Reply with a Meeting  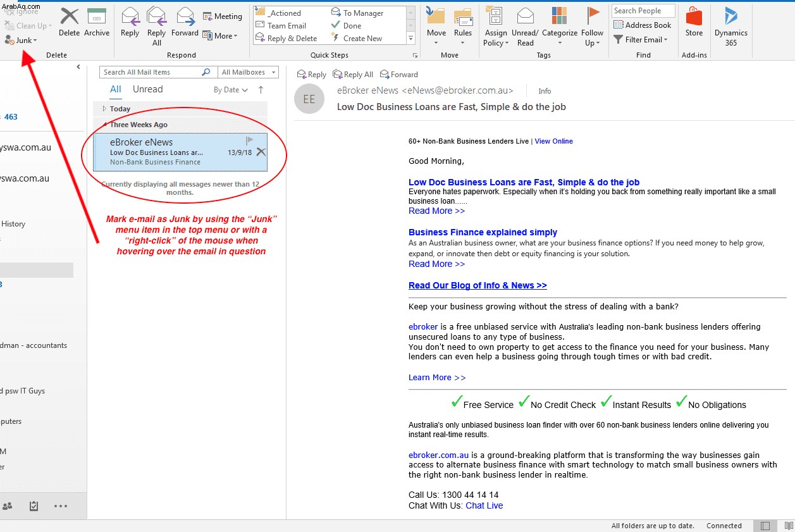click(x=223, y=16)
